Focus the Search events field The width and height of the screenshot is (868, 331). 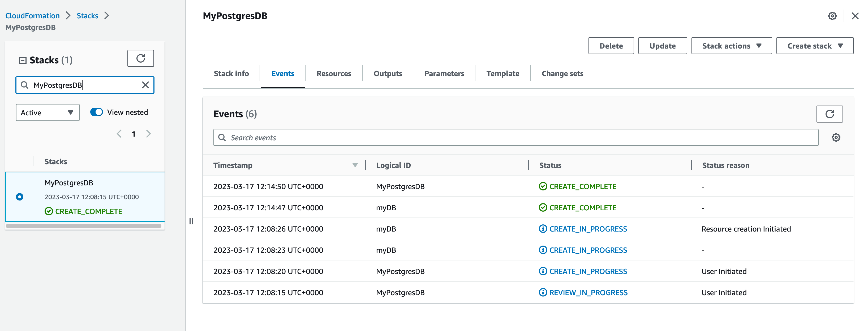coord(515,137)
